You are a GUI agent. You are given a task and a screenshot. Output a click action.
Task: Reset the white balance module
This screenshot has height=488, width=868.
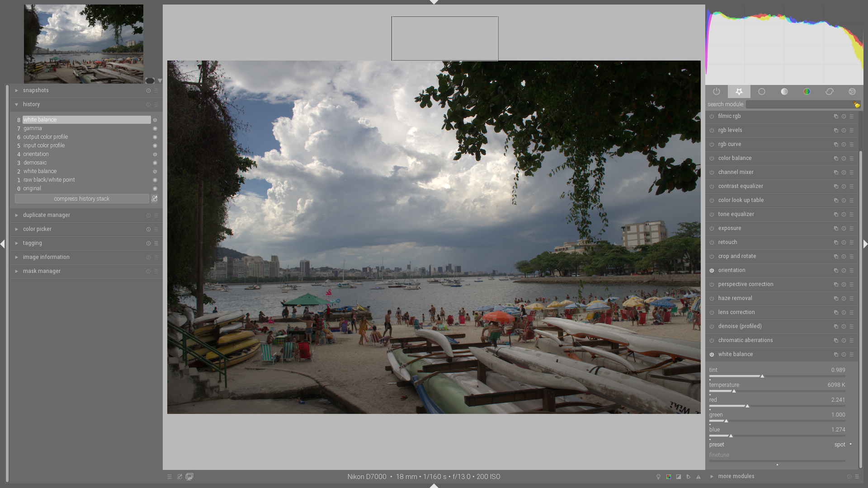coord(844,355)
